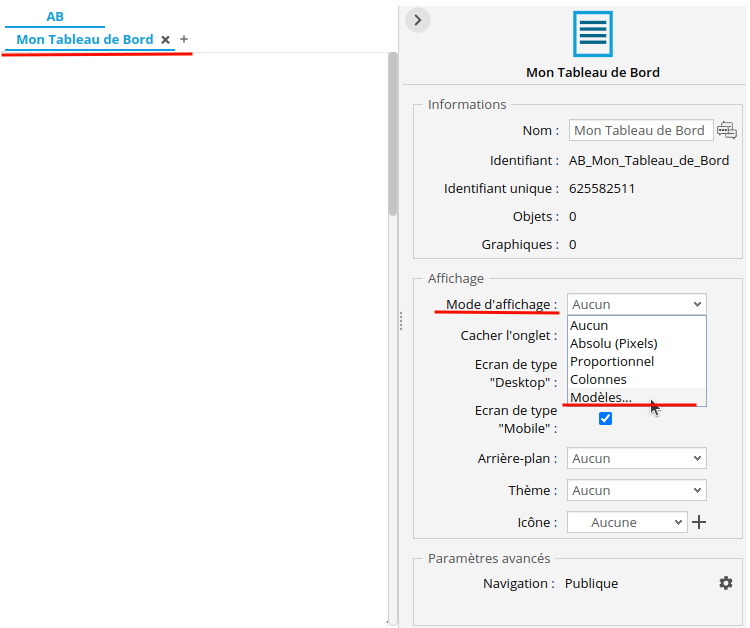Viewport: 750px width, 628px height.
Task: Click the dashboard document icon
Action: [x=592, y=33]
